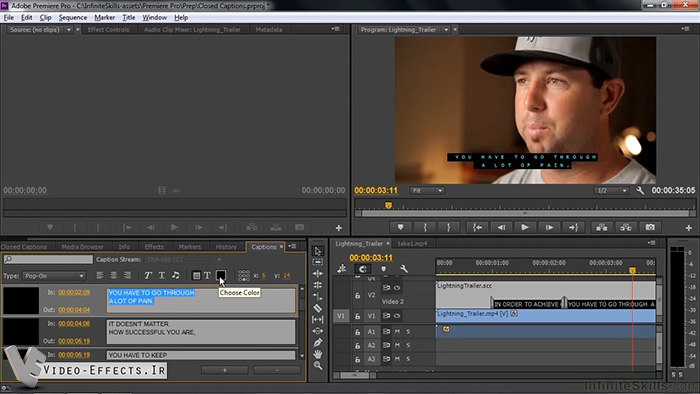Toggle sync lock on V1 track
This screenshot has width=700, height=394.
pyautogui.click(x=386, y=316)
